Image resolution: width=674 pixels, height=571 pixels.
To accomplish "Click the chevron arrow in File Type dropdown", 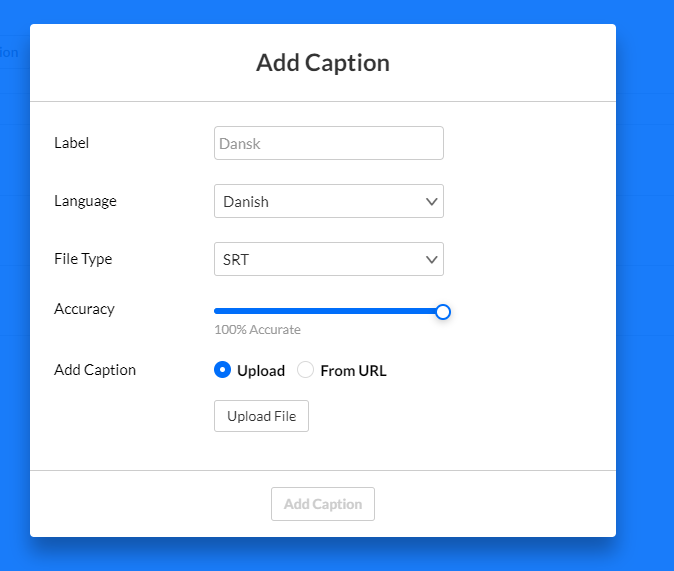I will click(432, 260).
